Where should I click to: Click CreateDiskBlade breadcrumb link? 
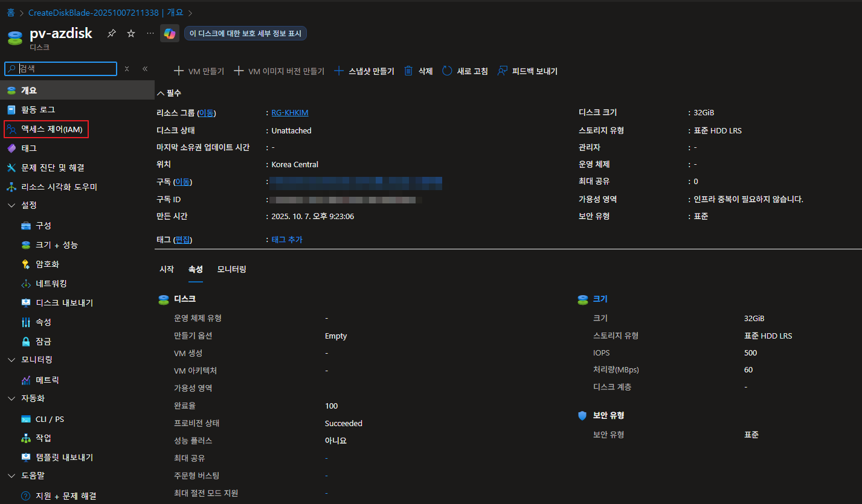tap(106, 13)
